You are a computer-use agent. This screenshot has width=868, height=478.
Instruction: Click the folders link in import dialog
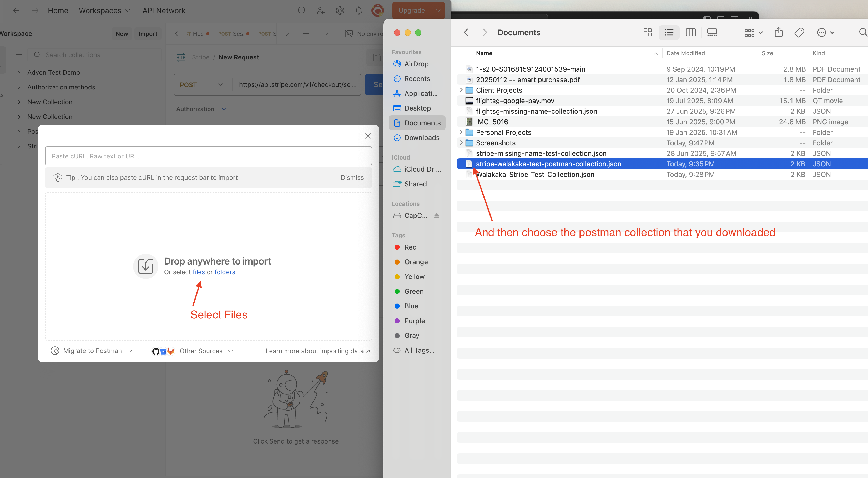[225, 272]
